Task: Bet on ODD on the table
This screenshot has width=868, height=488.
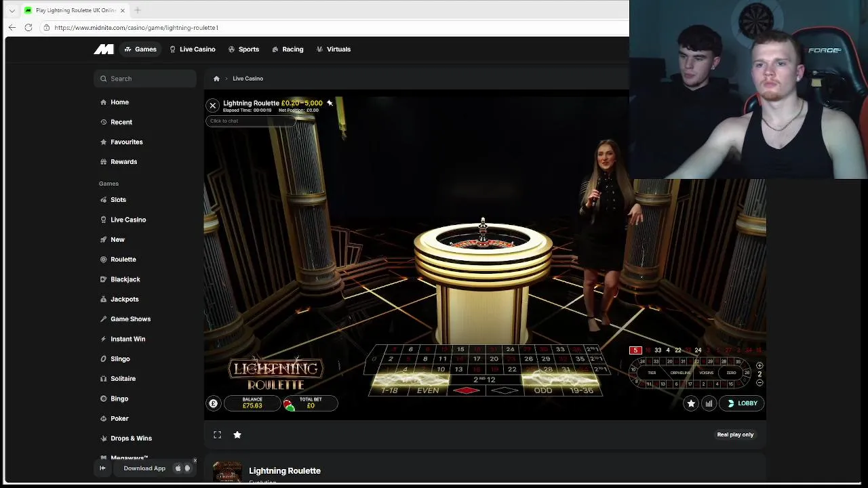Action: click(x=543, y=390)
